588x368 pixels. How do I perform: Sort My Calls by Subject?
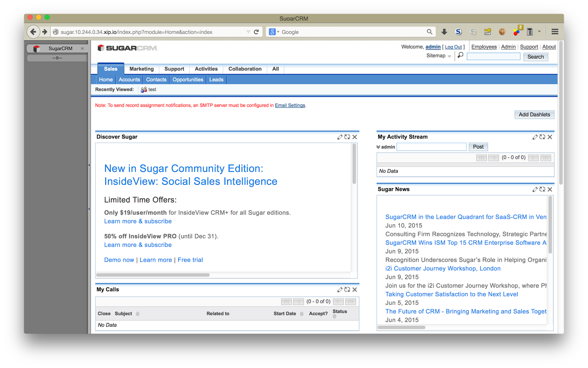pos(138,314)
